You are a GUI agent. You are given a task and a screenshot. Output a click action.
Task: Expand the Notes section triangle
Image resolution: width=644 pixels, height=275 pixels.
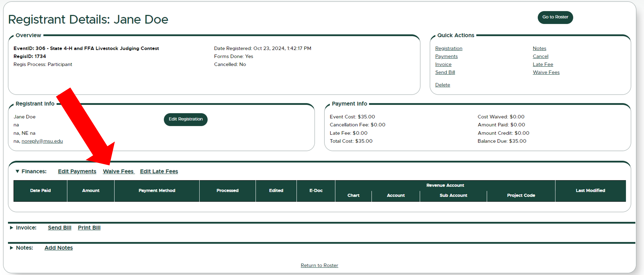[11, 248]
